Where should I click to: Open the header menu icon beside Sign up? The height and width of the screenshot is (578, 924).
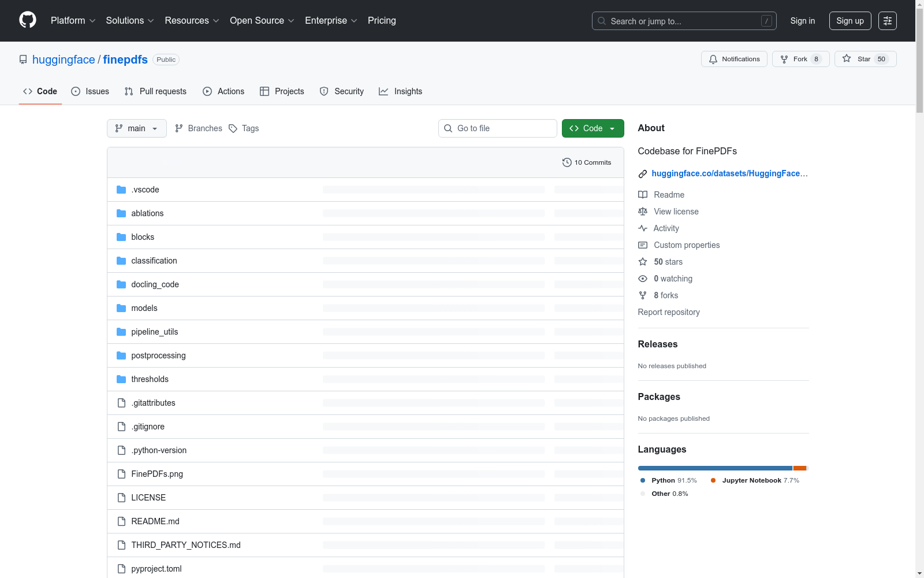[x=888, y=21]
